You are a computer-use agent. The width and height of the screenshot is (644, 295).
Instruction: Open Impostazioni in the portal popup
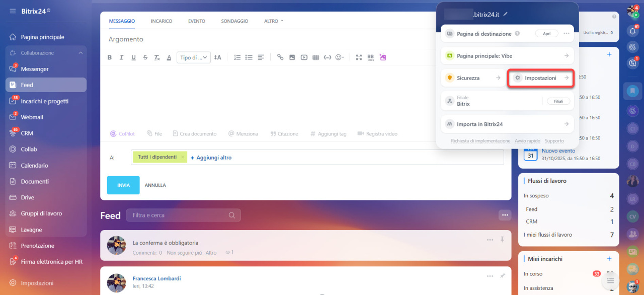540,78
